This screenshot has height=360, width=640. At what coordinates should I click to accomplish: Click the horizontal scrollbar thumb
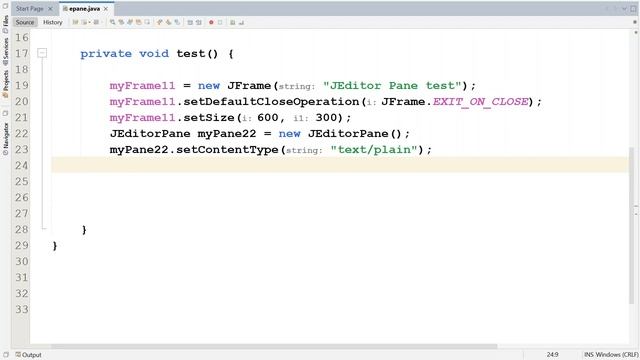pos(274,346)
